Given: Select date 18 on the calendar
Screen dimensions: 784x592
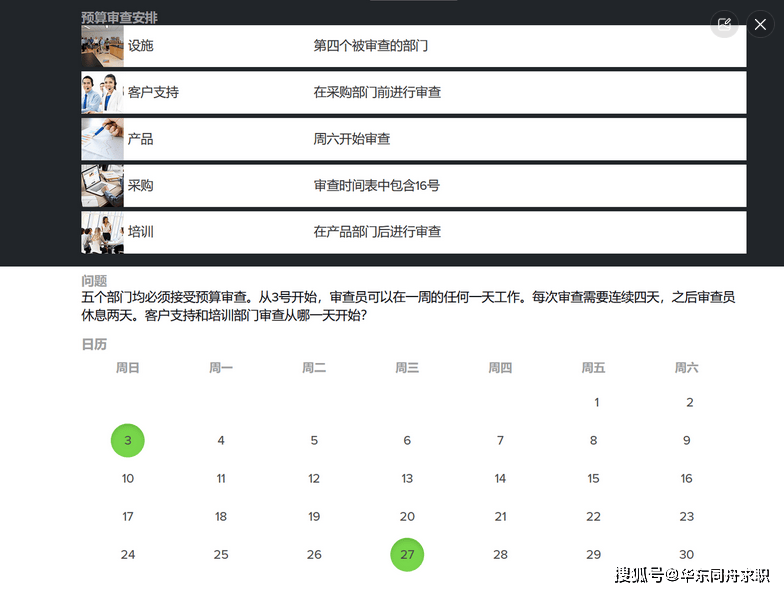Looking at the screenshot, I should pos(221,516).
